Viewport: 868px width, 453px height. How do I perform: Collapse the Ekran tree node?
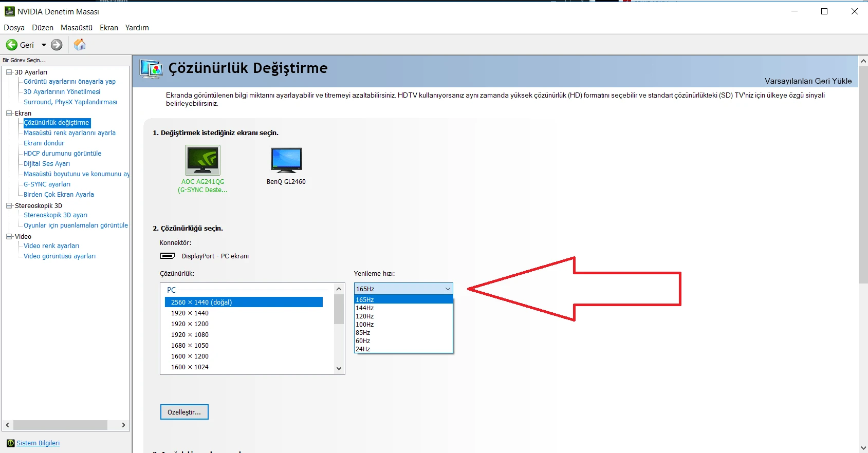(x=9, y=113)
